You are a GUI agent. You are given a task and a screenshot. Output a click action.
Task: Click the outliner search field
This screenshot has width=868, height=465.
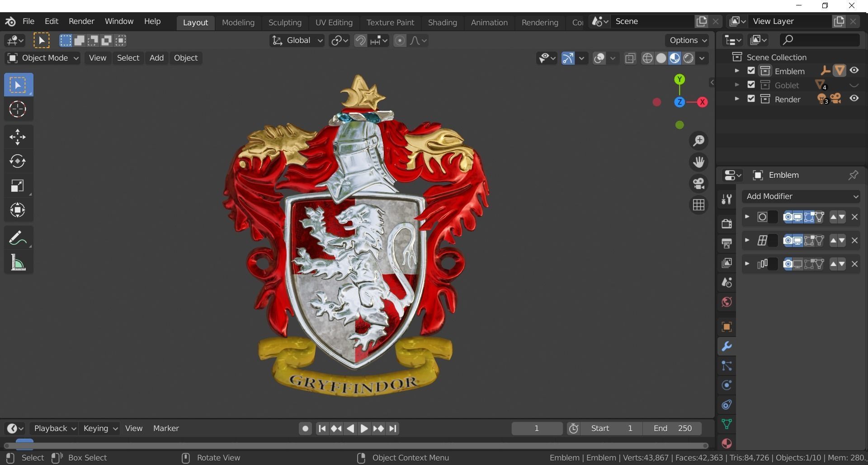(x=820, y=40)
